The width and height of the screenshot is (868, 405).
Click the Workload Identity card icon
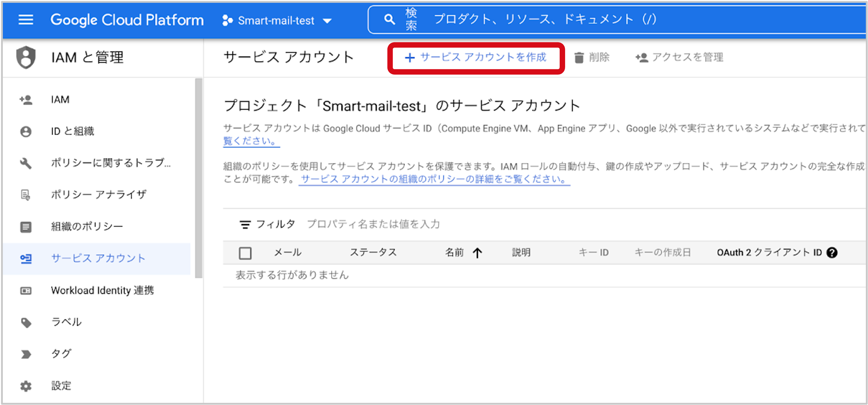tap(26, 291)
